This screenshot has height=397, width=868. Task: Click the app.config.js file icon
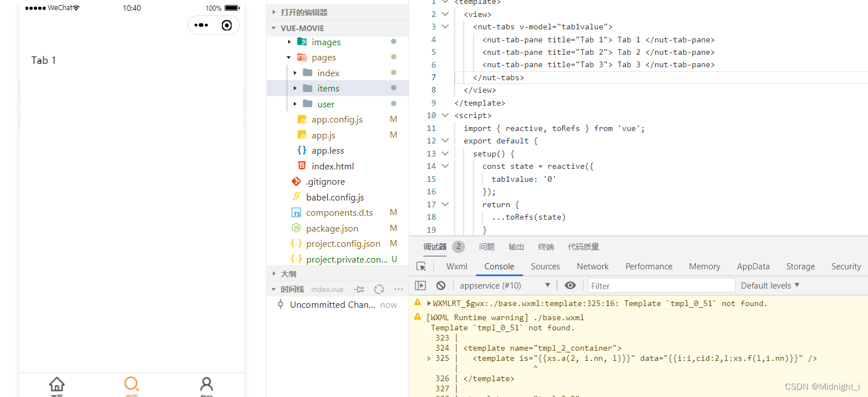click(302, 120)
